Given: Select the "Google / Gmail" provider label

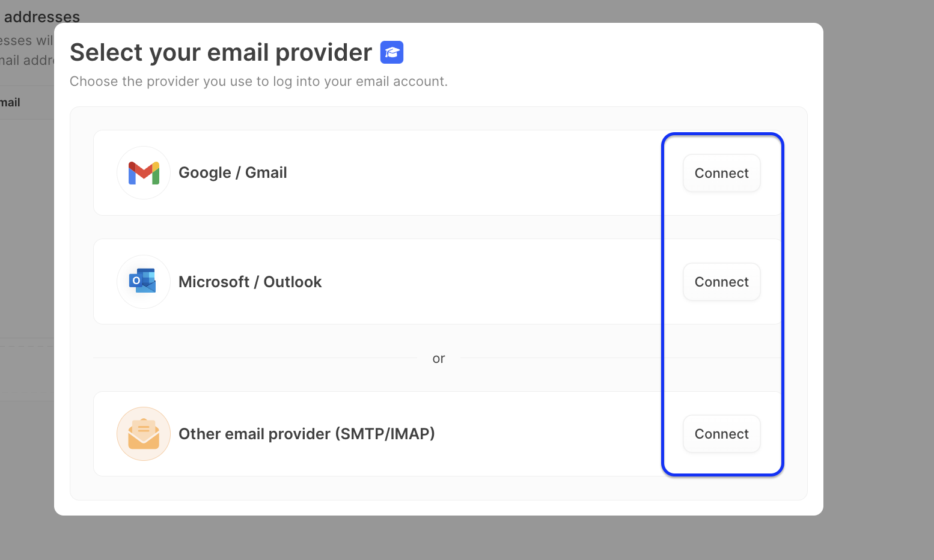Looking at the screenshot, I should (233, 173).
